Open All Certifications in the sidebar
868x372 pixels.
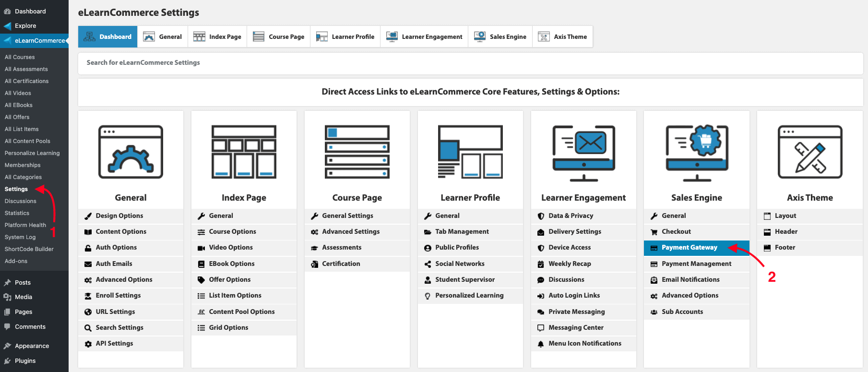(x=26, y=81)
